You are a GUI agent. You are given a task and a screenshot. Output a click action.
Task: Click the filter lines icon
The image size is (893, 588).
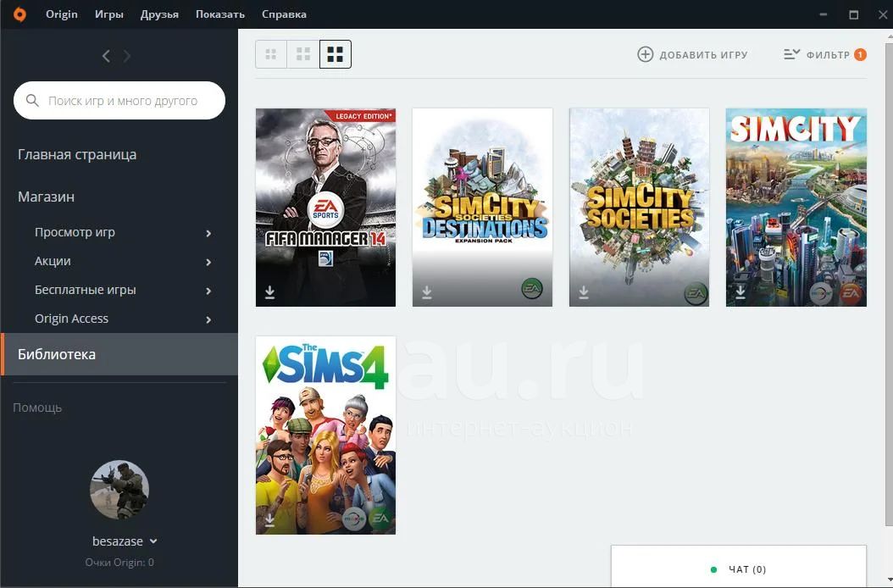tap(791, 54)
